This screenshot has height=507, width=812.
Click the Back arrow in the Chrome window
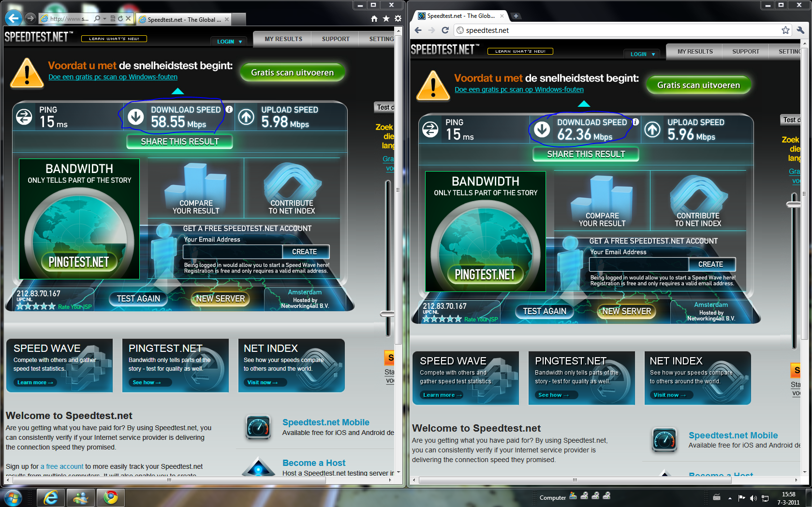pos(418,30)
